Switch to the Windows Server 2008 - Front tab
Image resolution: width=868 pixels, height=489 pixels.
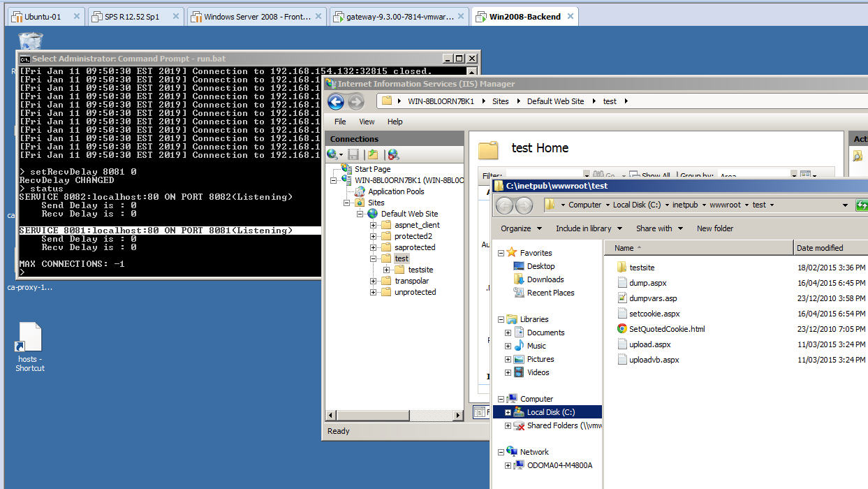[257, 17]
